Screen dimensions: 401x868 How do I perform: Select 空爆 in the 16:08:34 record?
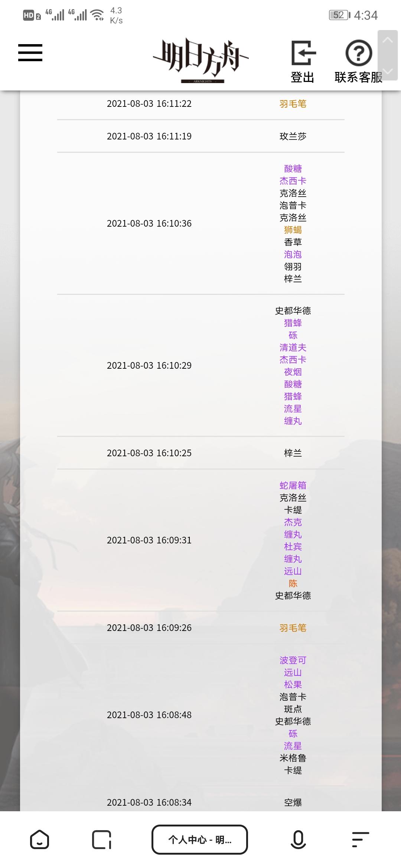tap(293, 802)
